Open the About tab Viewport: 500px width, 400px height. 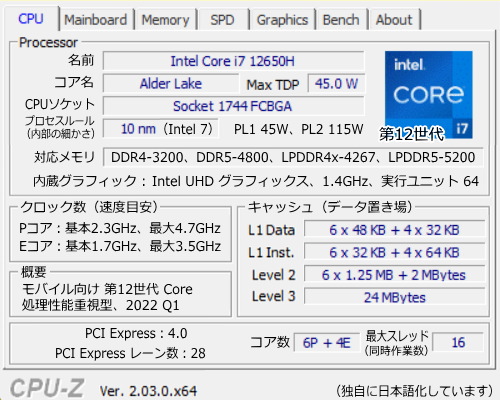click(394, 20)
